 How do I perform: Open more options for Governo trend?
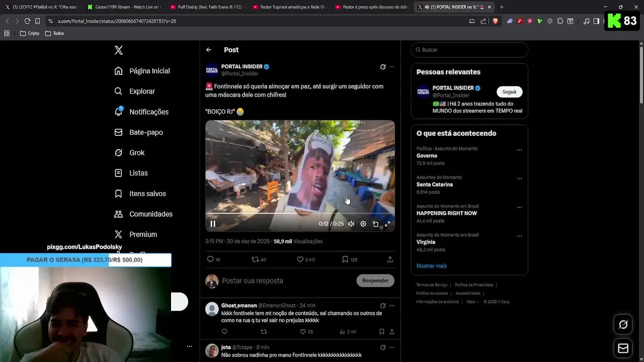(x=519, y=150)
